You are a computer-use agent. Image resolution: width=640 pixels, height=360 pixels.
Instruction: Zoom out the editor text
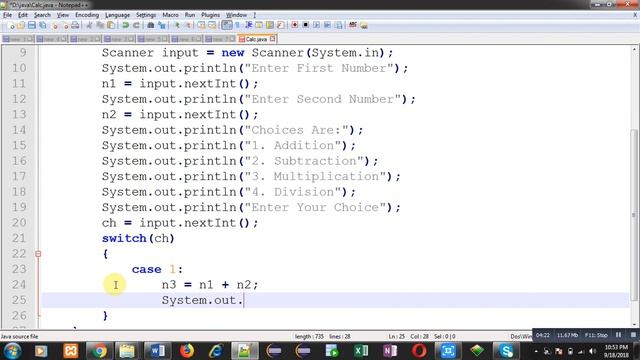pos(188,25)
